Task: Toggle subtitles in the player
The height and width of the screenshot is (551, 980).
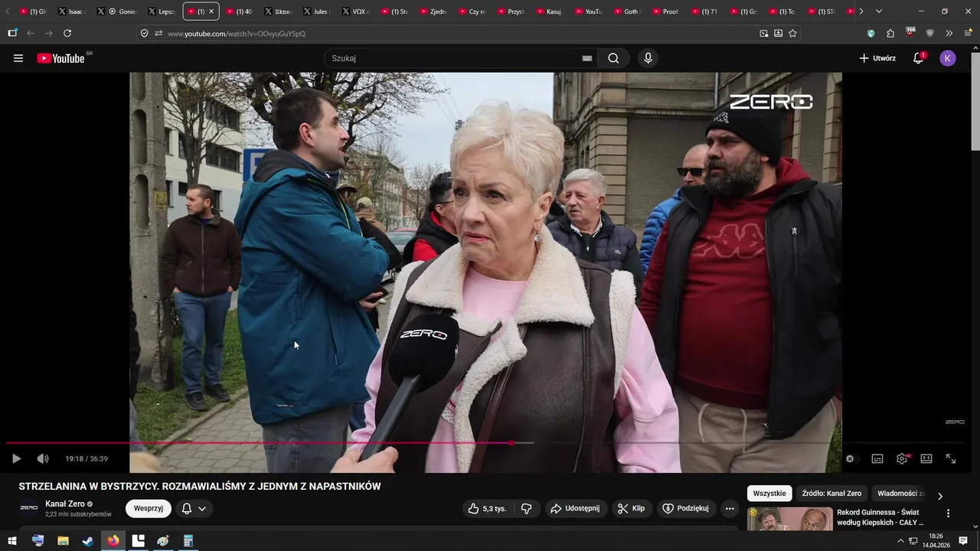Action: (877, 458)
